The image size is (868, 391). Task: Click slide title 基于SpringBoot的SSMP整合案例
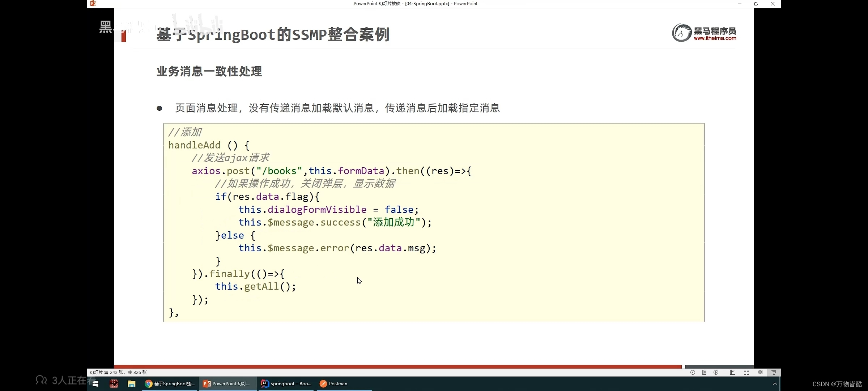273,35
